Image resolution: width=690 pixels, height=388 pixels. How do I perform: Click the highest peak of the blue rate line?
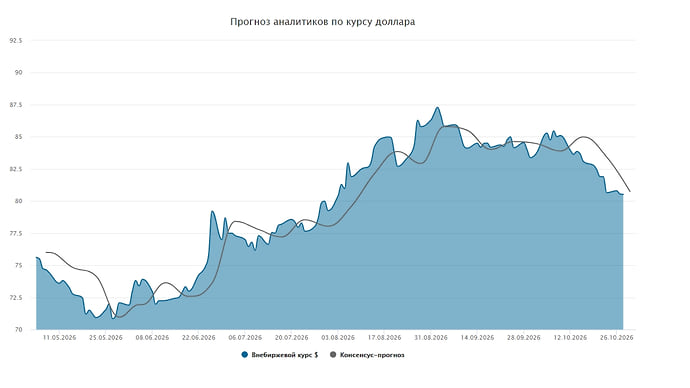[x=437, y=107]
